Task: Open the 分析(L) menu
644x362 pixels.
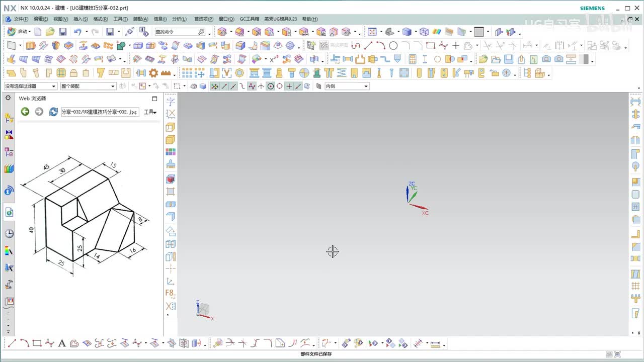Action: pos(179,19)
